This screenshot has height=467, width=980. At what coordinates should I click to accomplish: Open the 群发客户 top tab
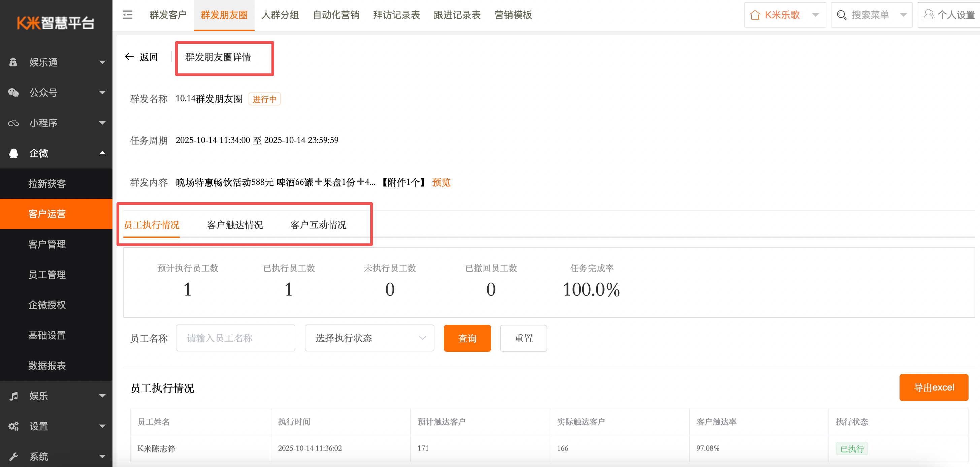coord(168,15)
